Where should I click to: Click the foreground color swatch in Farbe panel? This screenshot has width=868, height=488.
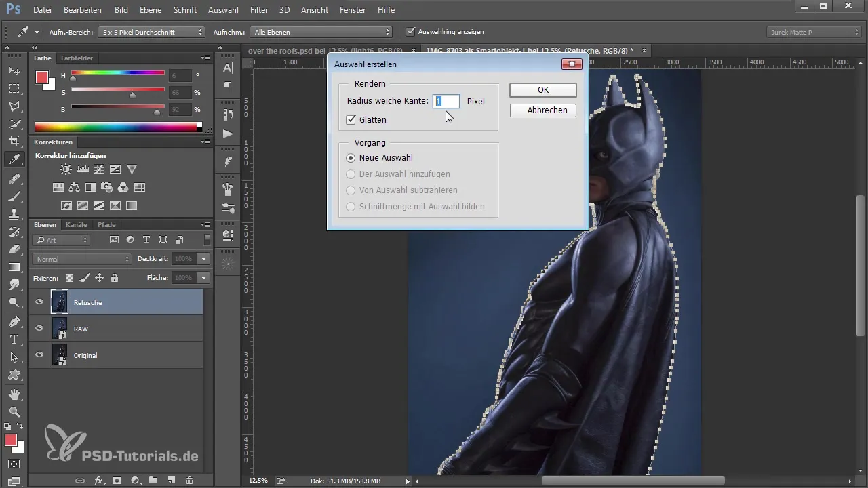[42, 77]
